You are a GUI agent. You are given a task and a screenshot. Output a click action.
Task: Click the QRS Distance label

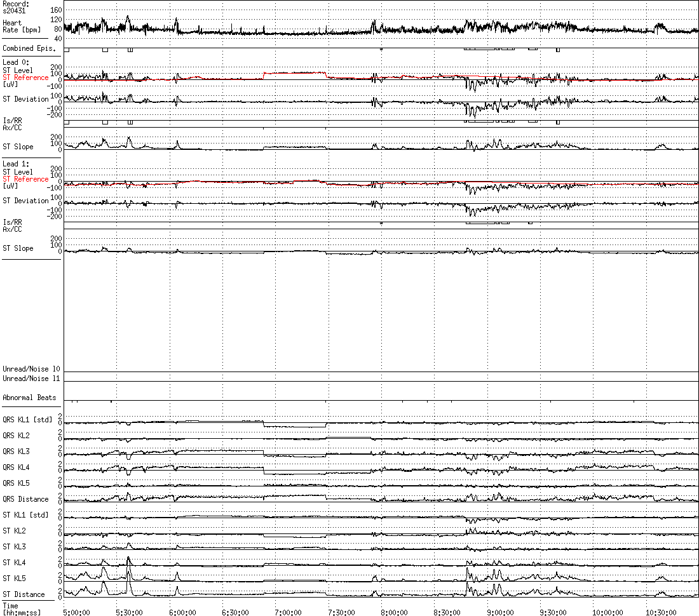[25, 499]
